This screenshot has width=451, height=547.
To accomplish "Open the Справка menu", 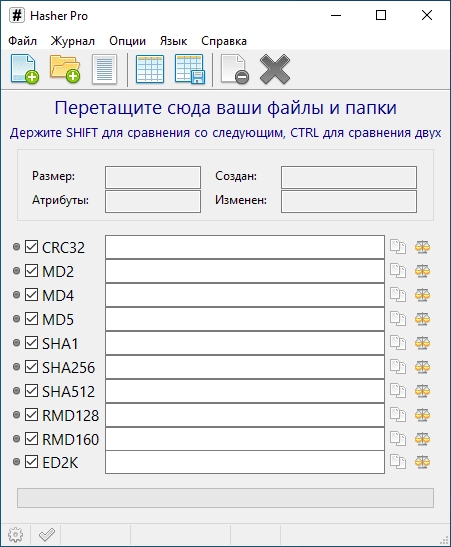I will click(x=224, y=41).
